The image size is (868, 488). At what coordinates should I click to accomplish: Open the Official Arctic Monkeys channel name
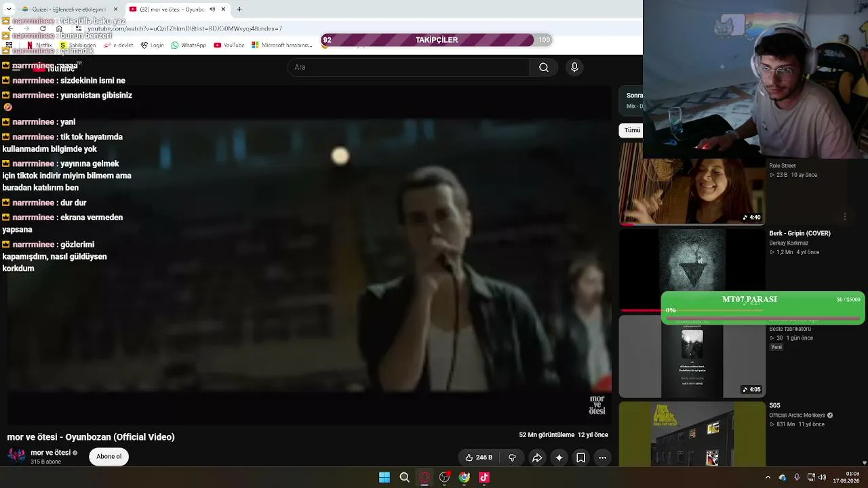pos(797,415)
